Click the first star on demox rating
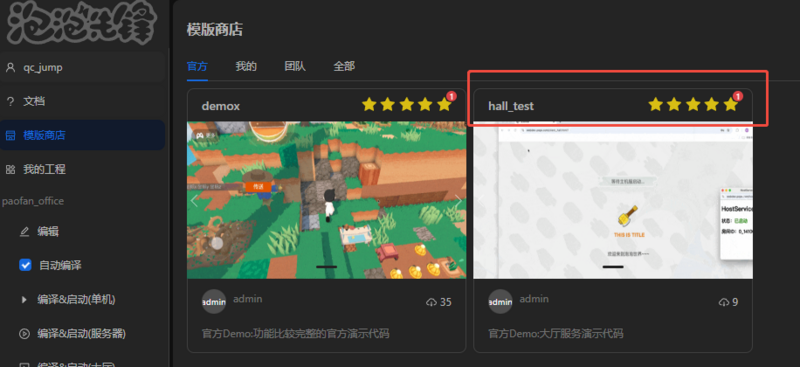 pos(369,105)
